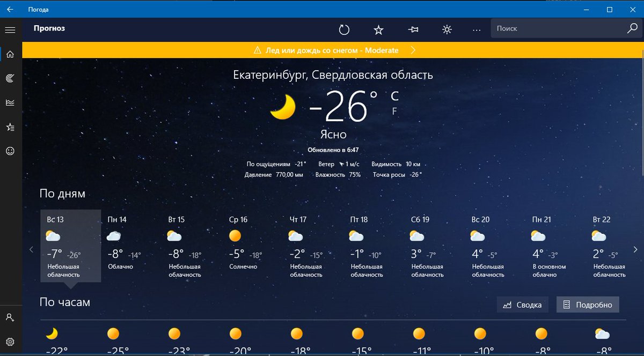Click the -26° current temperature
The height and width of the screenshot is (356, 644).
pyautogui.click(x=344, y=106)
